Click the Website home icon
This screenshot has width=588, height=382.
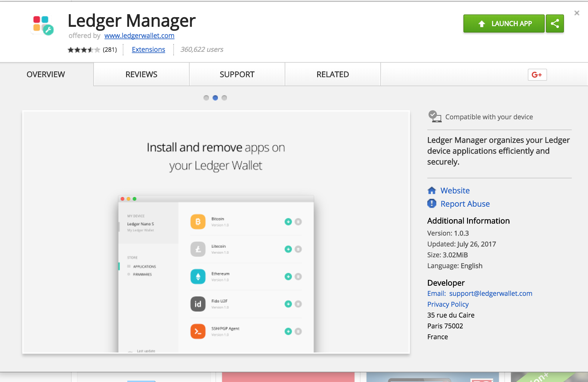(x=432, y=190)
